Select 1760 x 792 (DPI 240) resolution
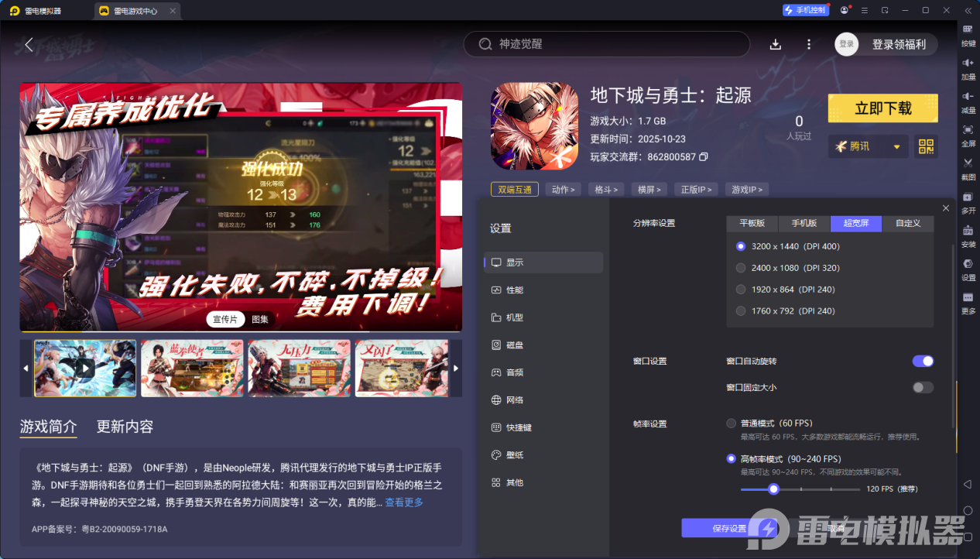980x559 pixels. coord(741,310)
